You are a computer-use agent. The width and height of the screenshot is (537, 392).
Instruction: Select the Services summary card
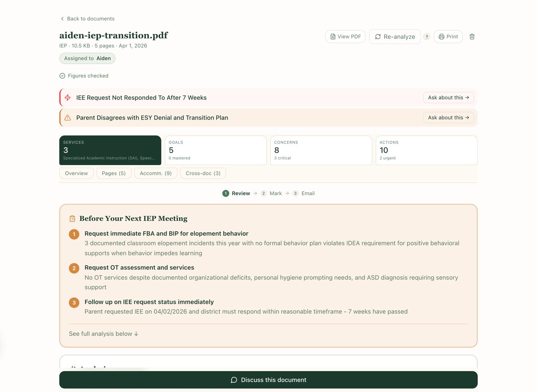tap(110, 150)
